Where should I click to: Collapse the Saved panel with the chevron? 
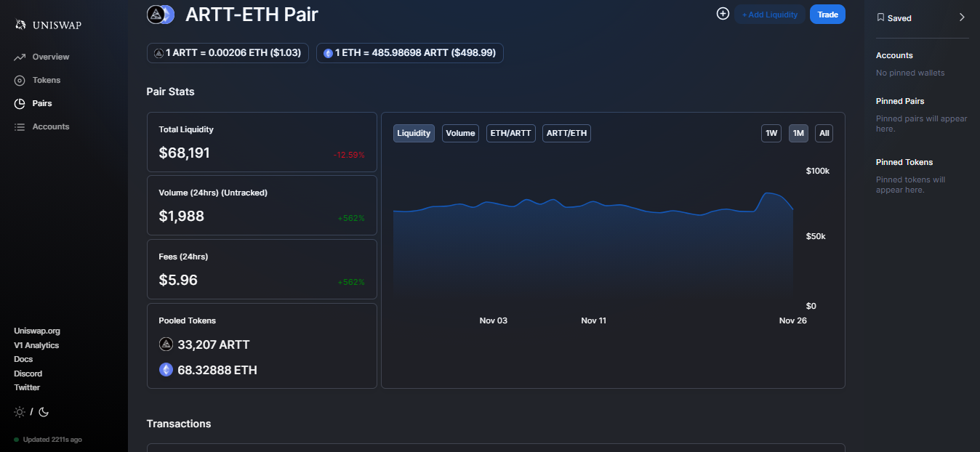tap(962, 17)
